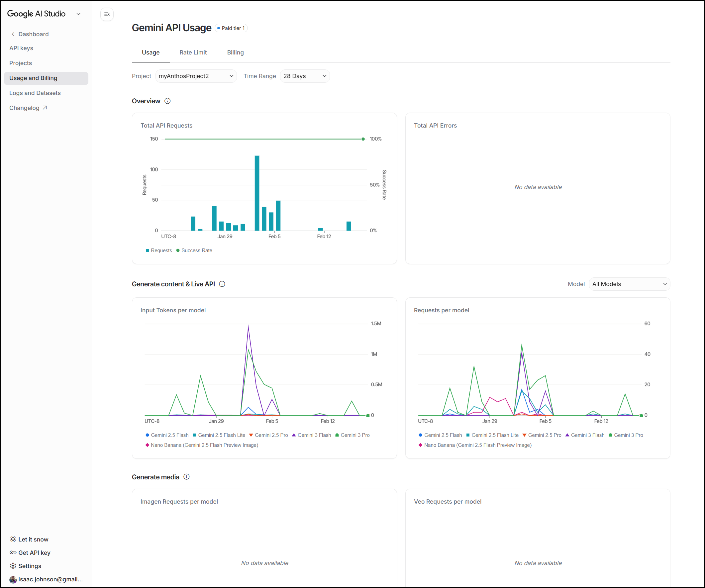Toggle the Requests series in the legend
Image resolution: width=705 pixels, height=588 pixels.
click(159, 250)
